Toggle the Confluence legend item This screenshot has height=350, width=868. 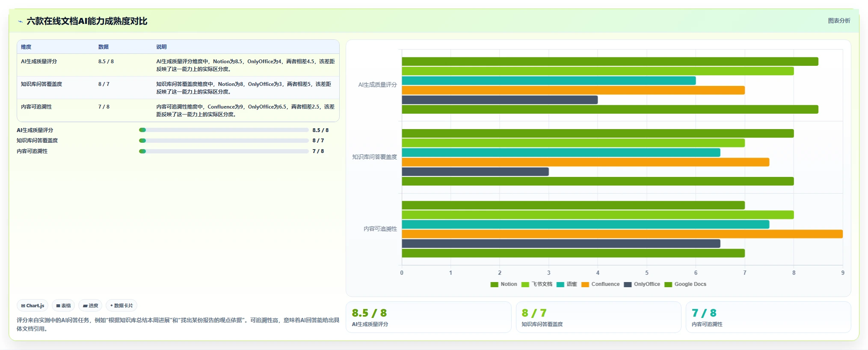pos(601,284)
